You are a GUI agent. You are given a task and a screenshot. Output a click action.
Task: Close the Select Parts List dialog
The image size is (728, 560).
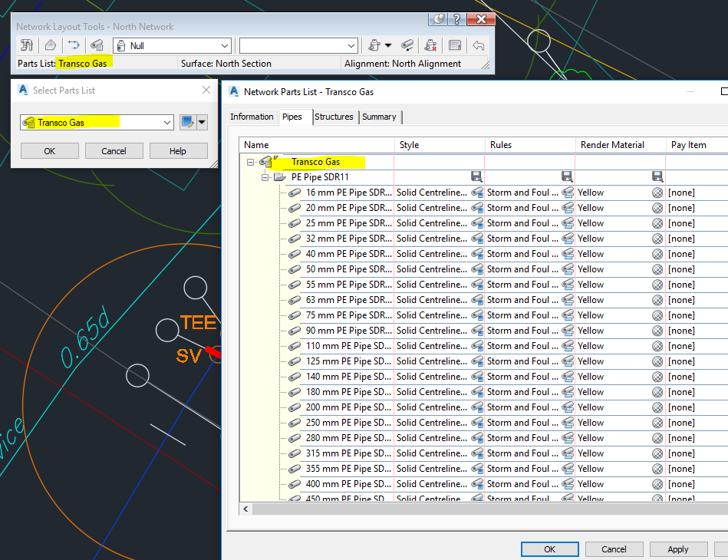206,90
